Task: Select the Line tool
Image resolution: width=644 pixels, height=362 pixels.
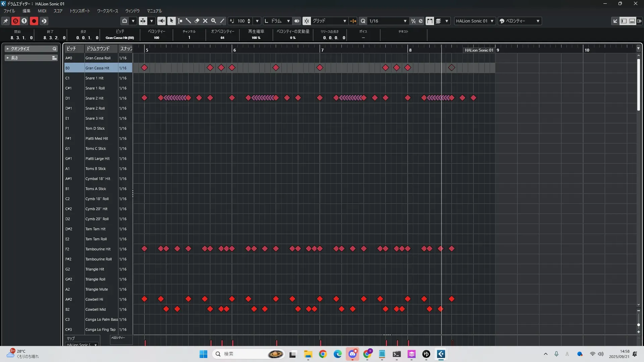Action: tap(222, 21)
